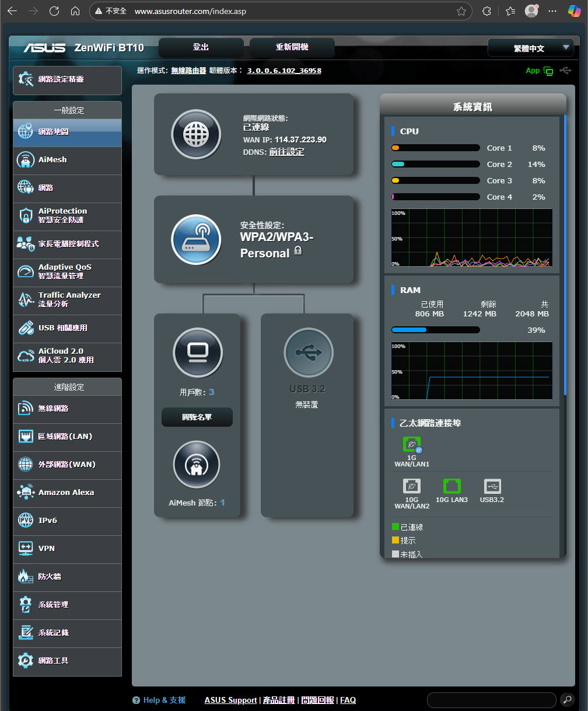Click the green network status icon in header

(548, 71)
